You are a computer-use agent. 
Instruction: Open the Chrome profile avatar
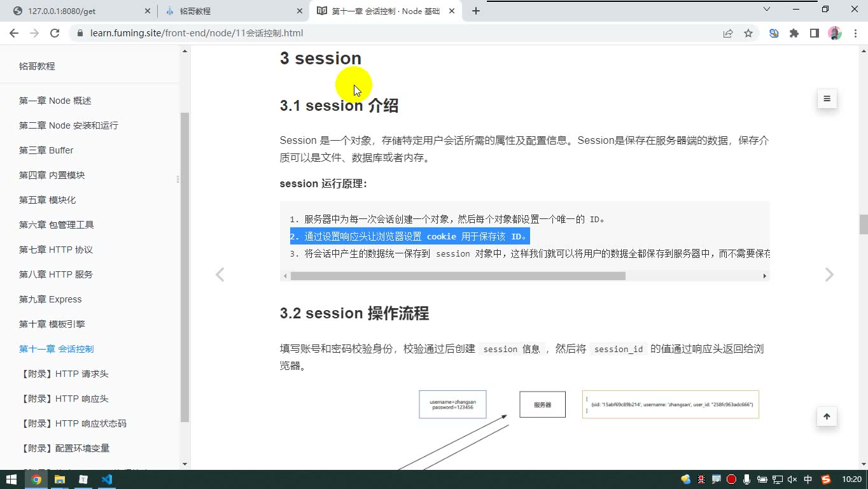tap(835, 33)
